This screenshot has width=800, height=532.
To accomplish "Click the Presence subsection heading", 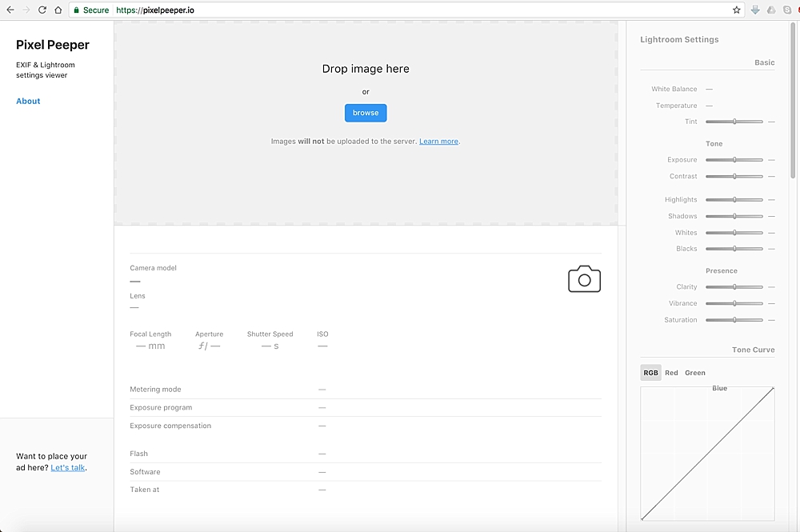I will pos(722,271).
